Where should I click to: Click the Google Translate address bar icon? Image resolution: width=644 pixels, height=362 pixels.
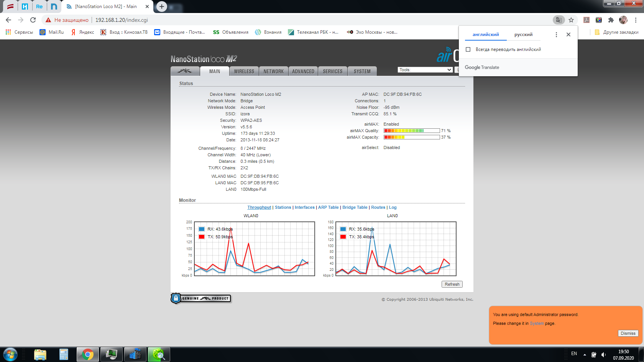(559, 20)
